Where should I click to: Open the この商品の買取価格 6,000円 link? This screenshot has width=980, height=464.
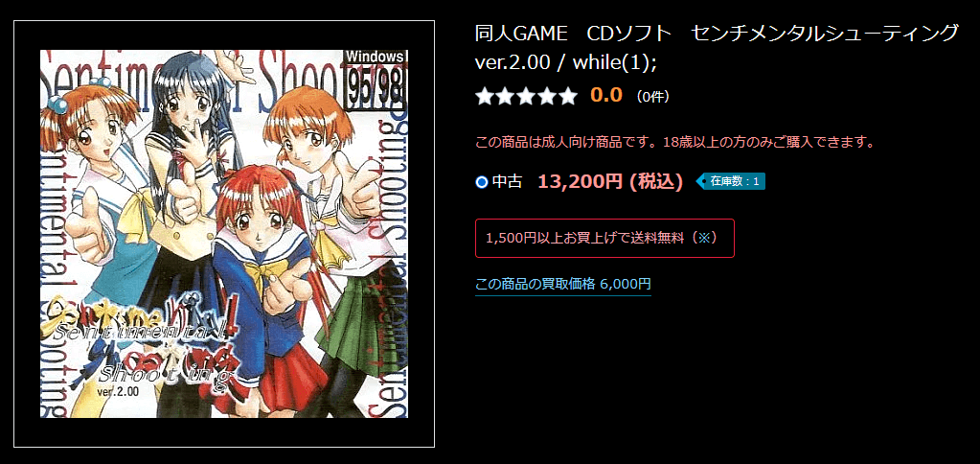coord(563,284)
